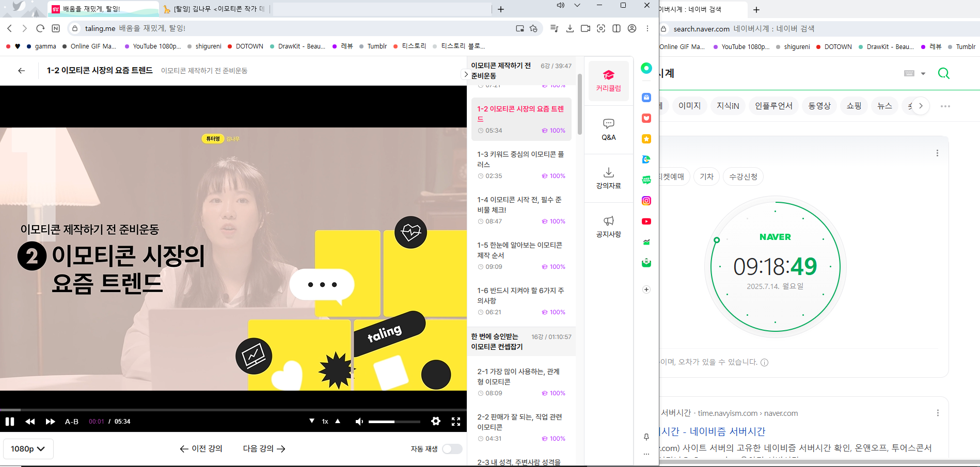Select the 수강신청 chip in Naver clock
This screenshot has height=467, width=980.
pyautogui.click(x=744, y=176)
